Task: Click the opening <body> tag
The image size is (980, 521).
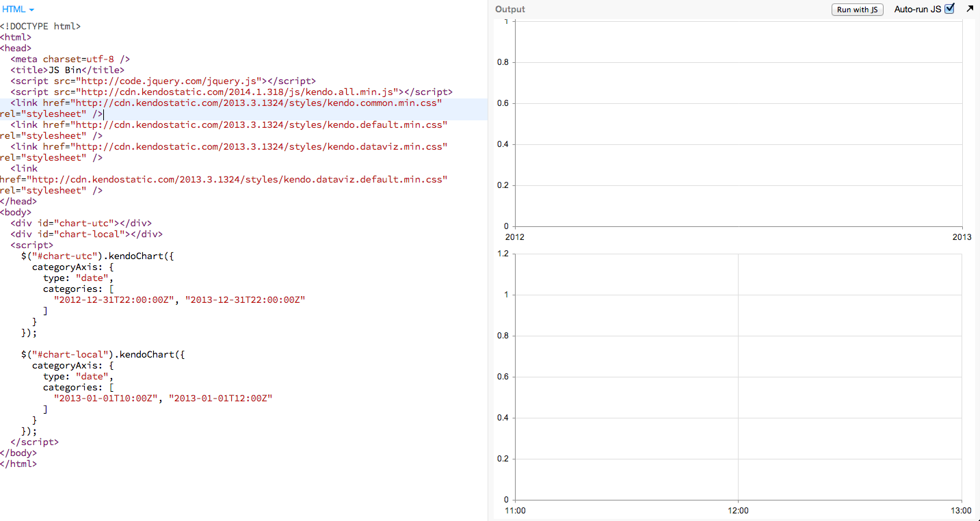Action: (16, 212)
